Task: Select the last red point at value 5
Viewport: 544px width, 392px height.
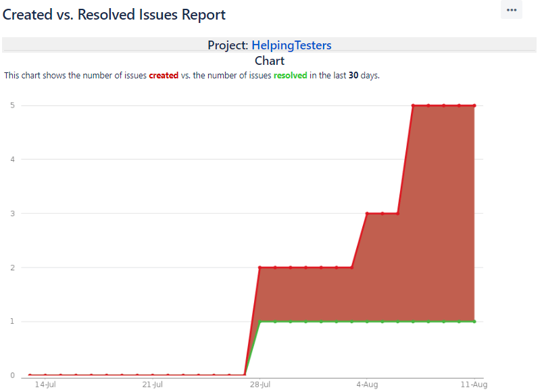Action: point(474,105)
